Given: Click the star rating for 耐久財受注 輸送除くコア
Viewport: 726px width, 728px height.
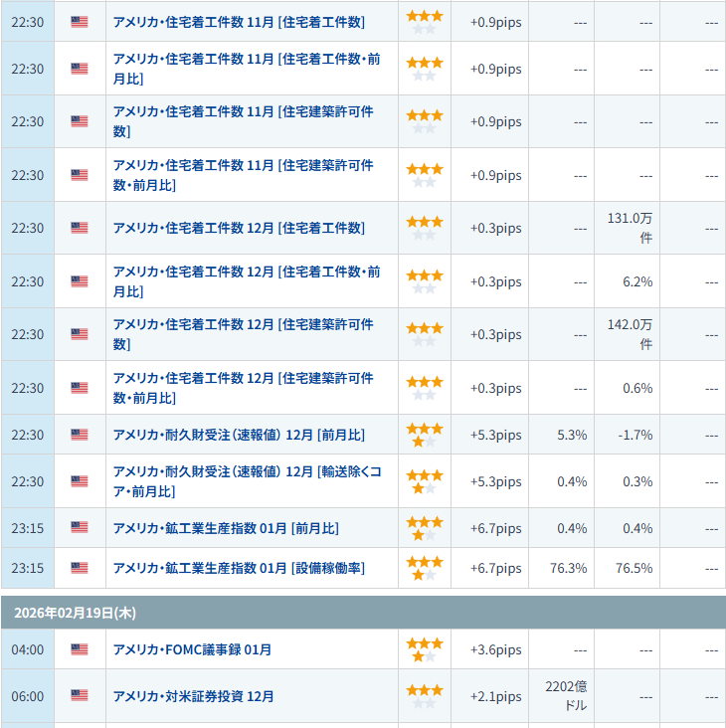Looking at the screenshot, I should click(x=425, y=481).
